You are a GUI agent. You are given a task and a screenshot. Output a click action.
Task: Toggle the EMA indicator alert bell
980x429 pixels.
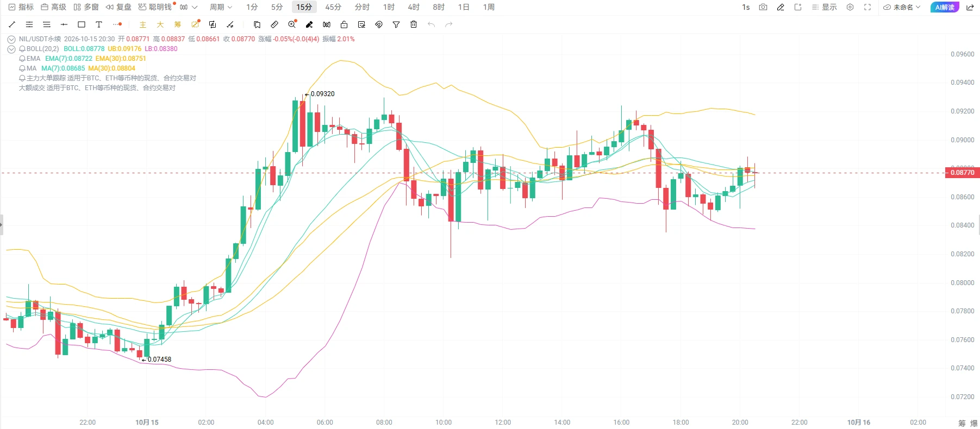click(22, 59)
